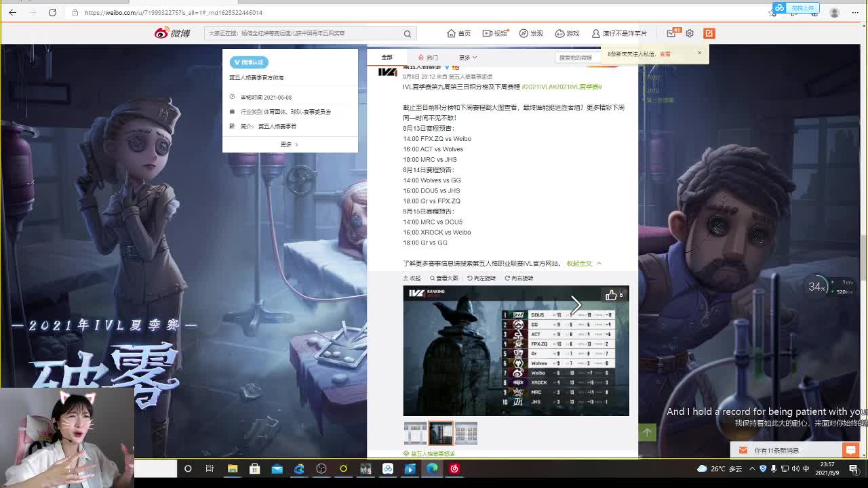Select the 热门 tab
868x488 pixels.
tap(428, 58)
